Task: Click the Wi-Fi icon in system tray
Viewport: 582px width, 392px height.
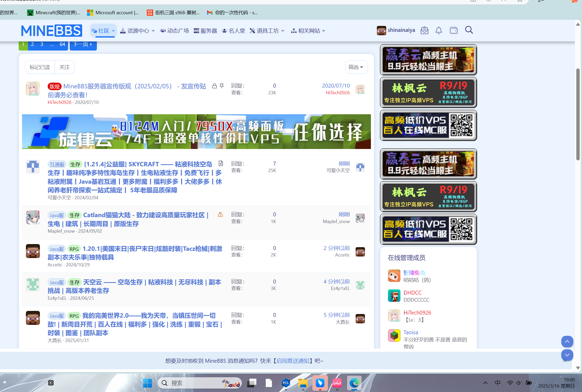Action: point(510,383)
